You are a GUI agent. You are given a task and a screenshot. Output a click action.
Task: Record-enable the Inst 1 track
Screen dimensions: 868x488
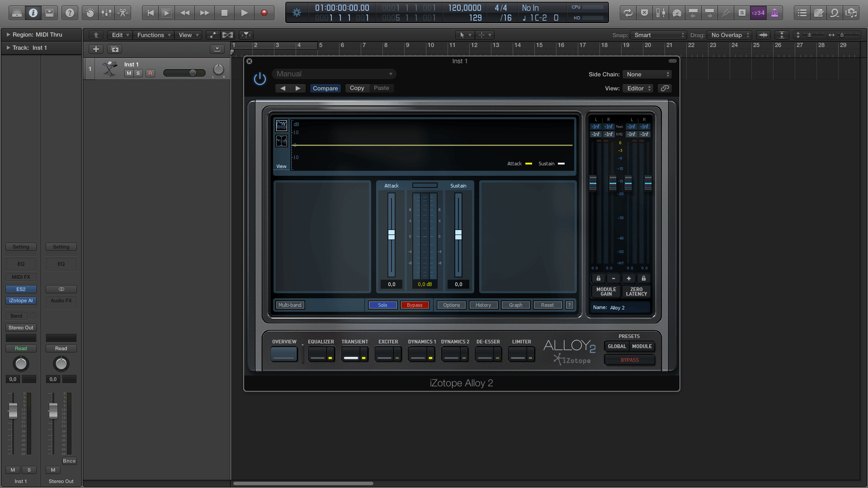pos(150,73)
